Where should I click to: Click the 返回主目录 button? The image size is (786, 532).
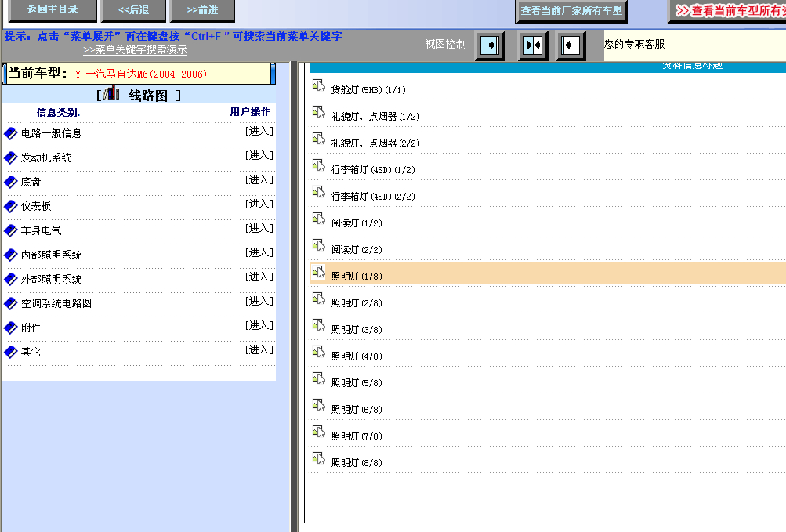pyautogui.click(x=53, y=9)
